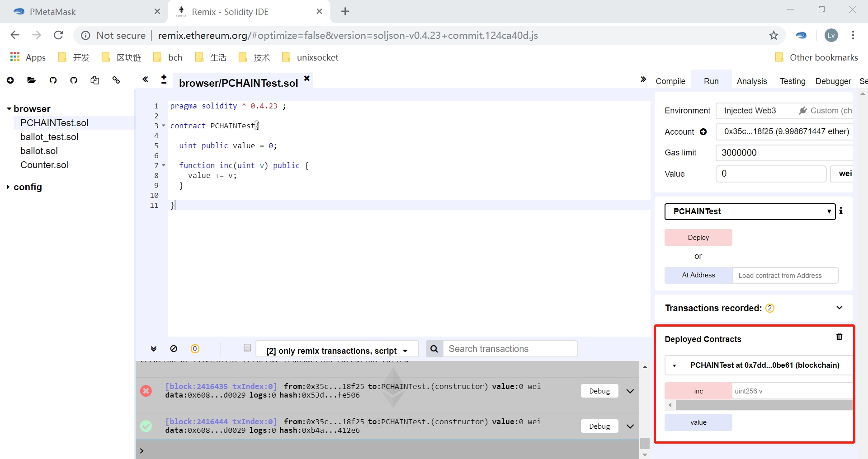This screenshot has width=868, height=459.
Task: Open the add local file folder icon
Action: point(31,80)
